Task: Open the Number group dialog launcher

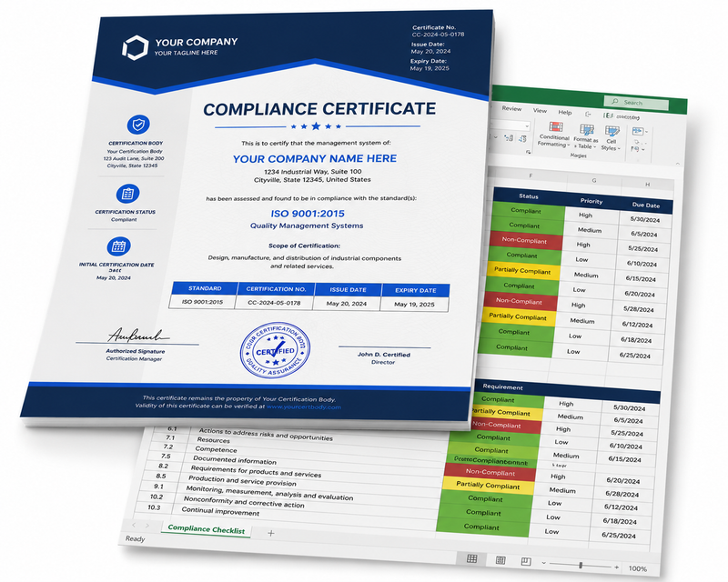Action: coord(528,152)
